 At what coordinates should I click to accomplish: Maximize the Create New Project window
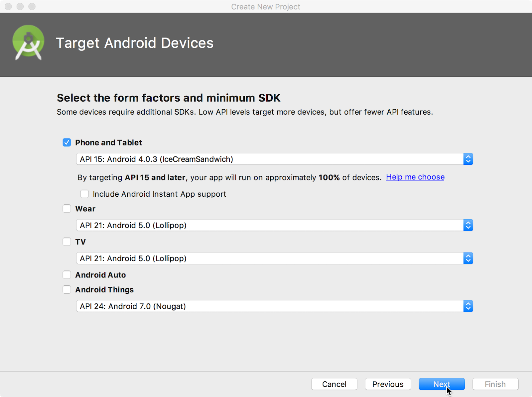[32, 7]
